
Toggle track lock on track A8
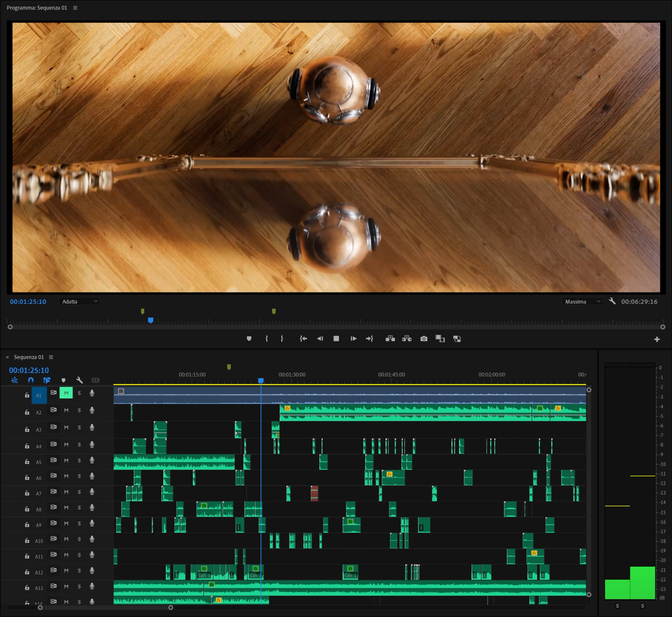point(27,509)
